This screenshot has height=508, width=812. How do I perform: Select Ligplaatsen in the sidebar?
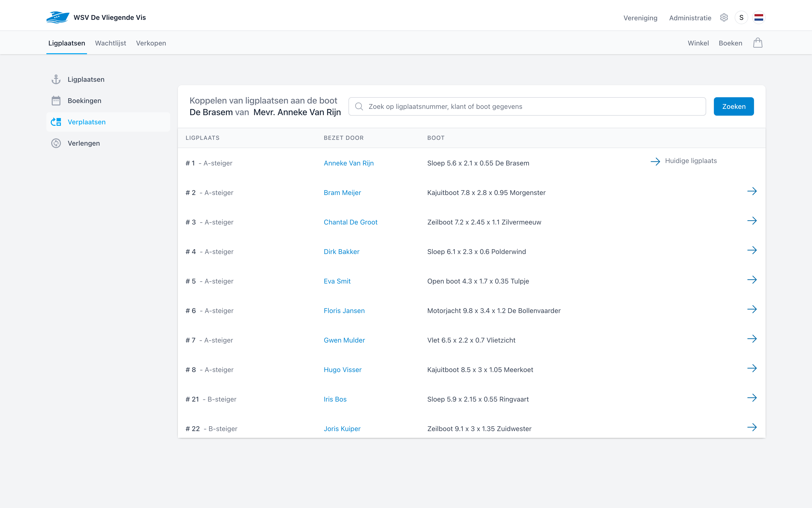(x=108, y=79)
